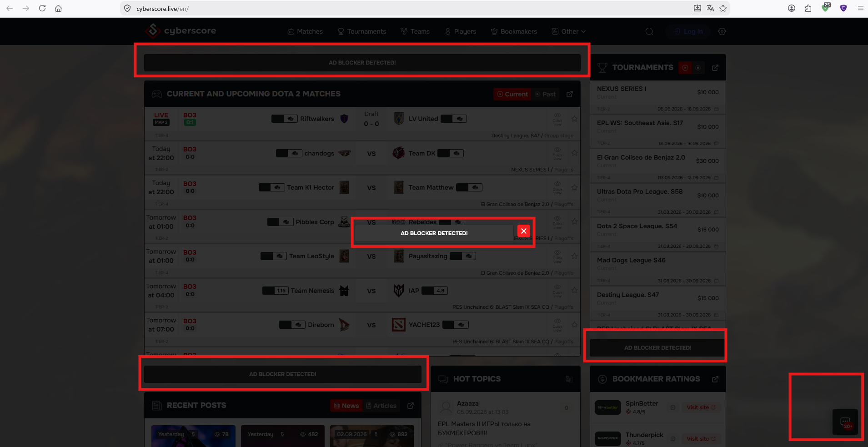Viewport: 868px width, 447px height.
Task: Click the LV United team logo
Action: click(x=399, y=119)
